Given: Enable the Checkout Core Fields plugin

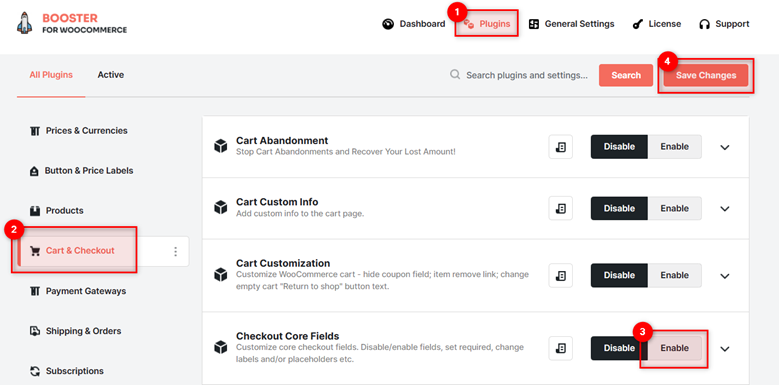Looking at the screenshot, I should (674, 348).
